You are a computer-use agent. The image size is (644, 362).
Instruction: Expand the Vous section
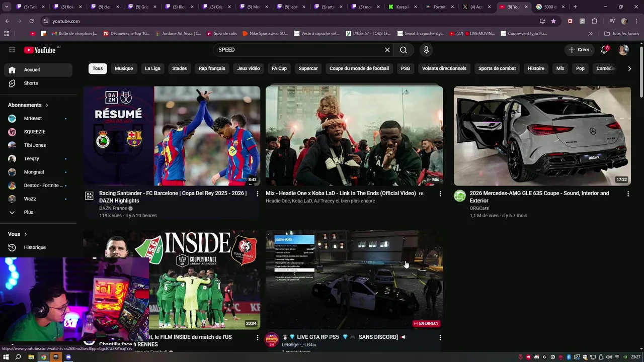coord(18,234)
